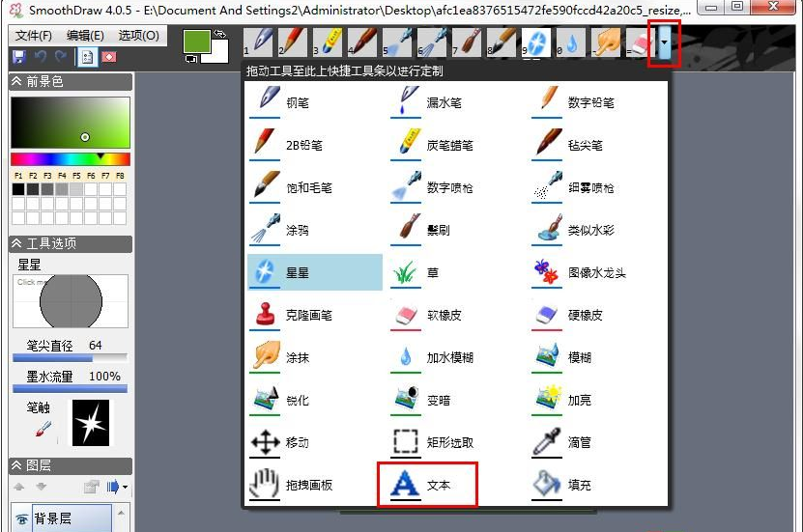
Task: Click the save floppy disk icon
Action: pos(18,57)
